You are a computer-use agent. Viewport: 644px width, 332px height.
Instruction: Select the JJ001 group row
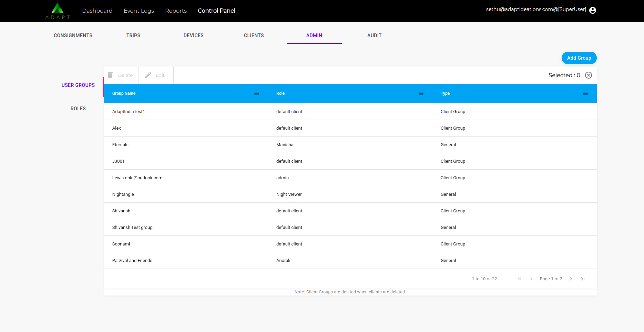(x=350, y=161)
